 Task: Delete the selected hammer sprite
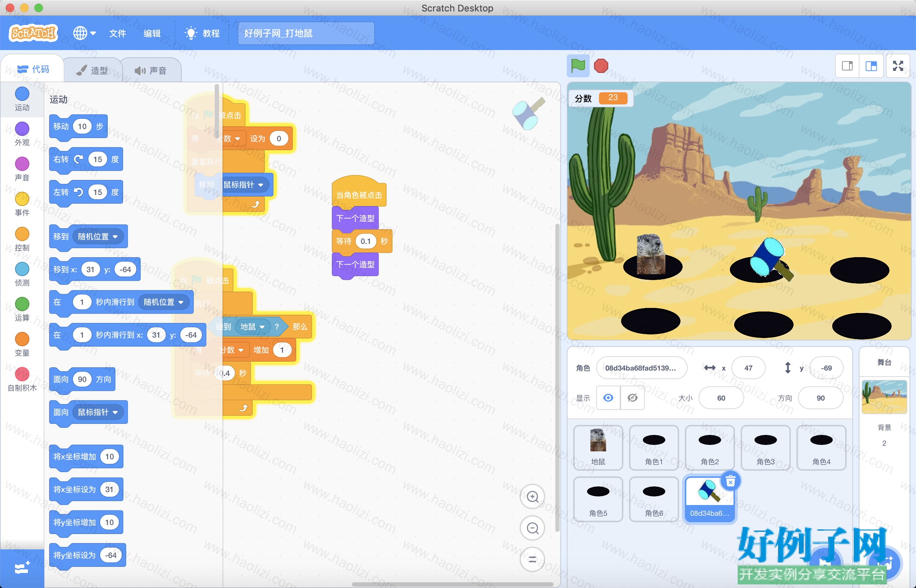click(x=730, y=481)
